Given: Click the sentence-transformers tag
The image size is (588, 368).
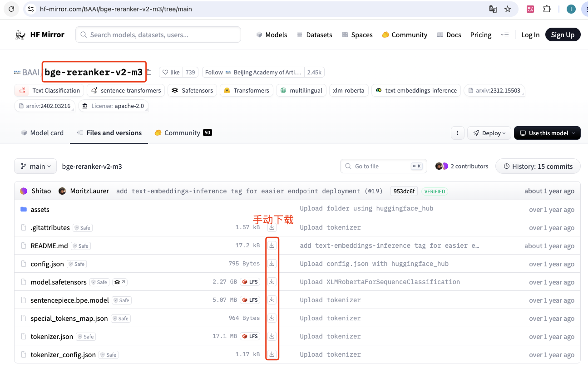Looking at the screenshot, I should [126, 90].
